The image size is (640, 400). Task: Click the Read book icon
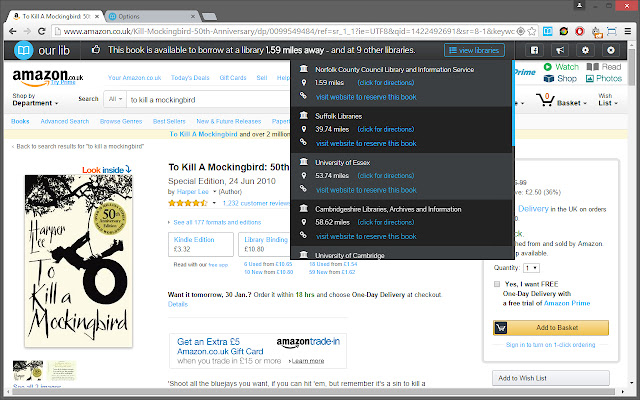[x=592, y=67]
